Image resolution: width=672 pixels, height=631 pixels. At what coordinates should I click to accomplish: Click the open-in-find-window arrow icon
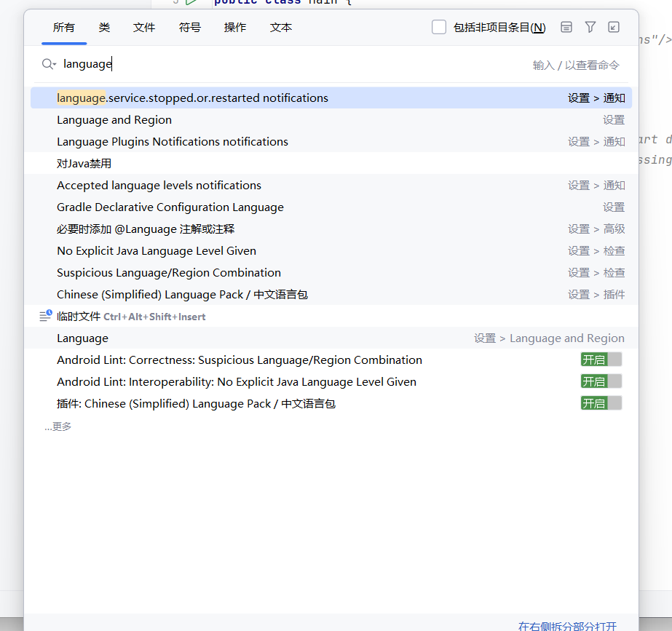point(613,26)
